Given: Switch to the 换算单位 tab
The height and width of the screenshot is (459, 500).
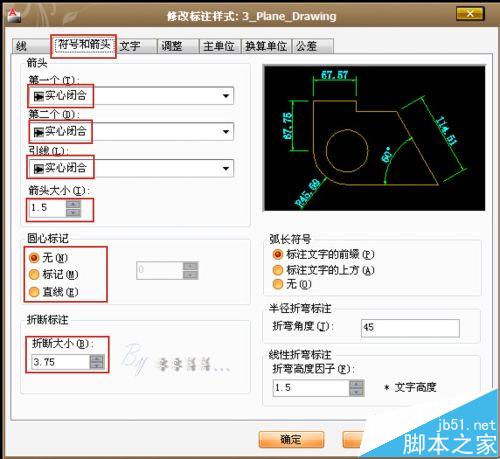Looking at the screenshot, I should [266, 46].
